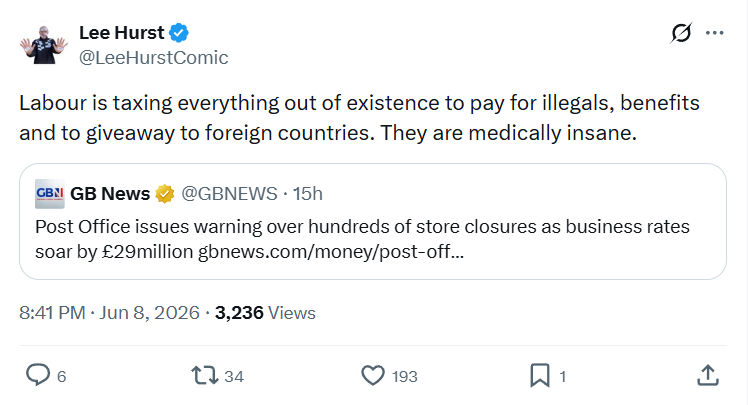This screenshot has height=405, width=748.
Task: Open the quoted GB News post text
Action: (x=363, y=239)
